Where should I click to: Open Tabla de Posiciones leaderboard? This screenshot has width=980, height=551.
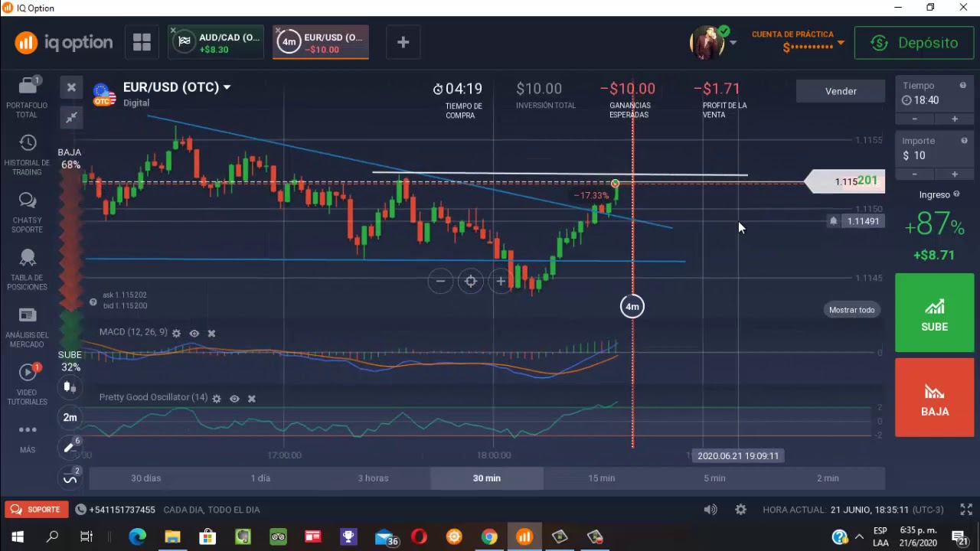(28, 269)
